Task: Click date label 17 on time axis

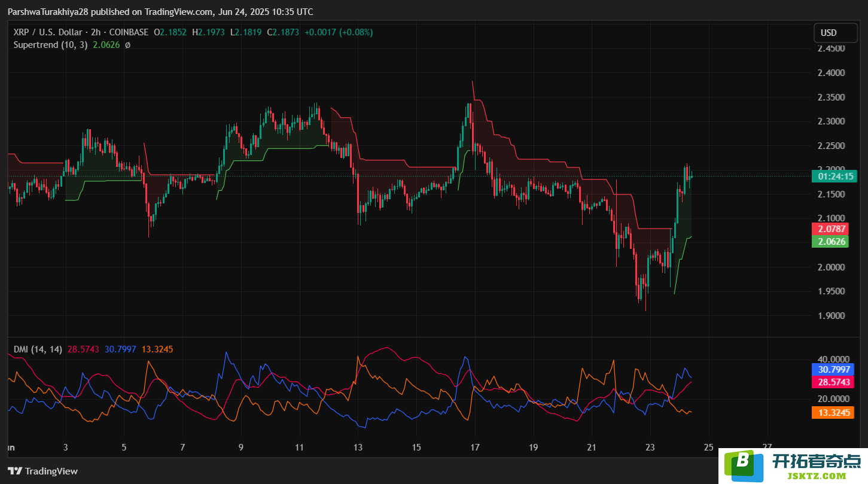Action: click(x=475, y=447)
